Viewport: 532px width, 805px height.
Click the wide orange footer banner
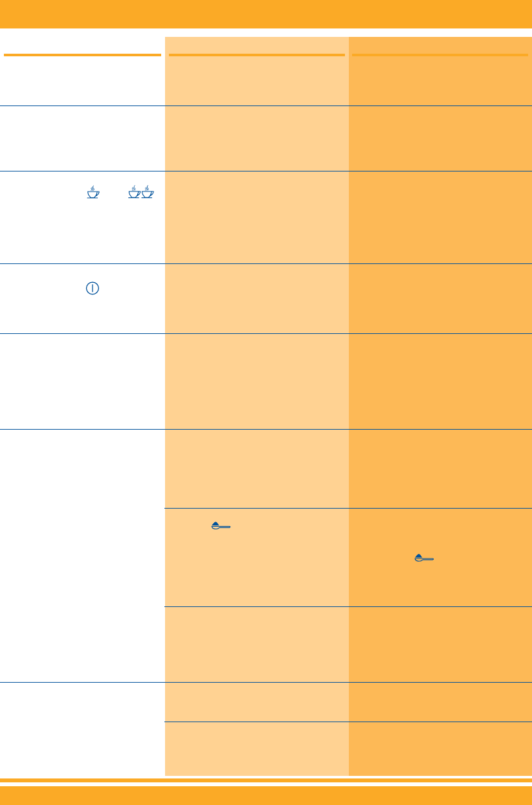(266, 795)
